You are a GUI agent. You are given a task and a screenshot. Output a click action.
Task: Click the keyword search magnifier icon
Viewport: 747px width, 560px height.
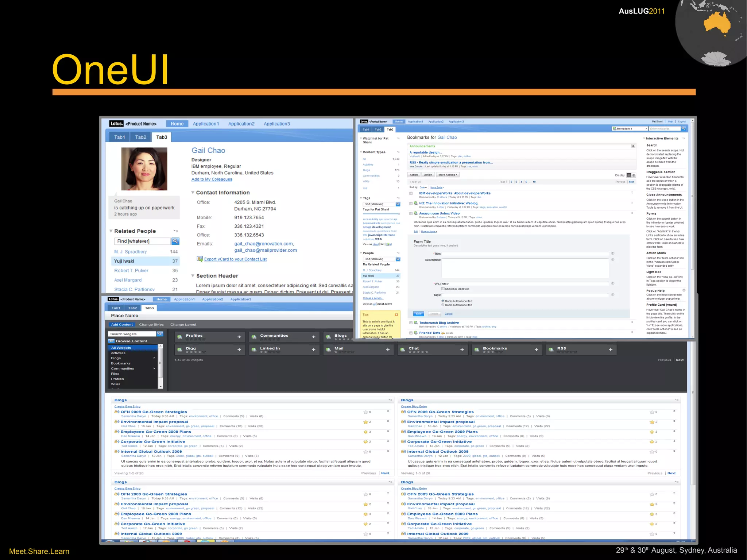(x=684, y=128)
